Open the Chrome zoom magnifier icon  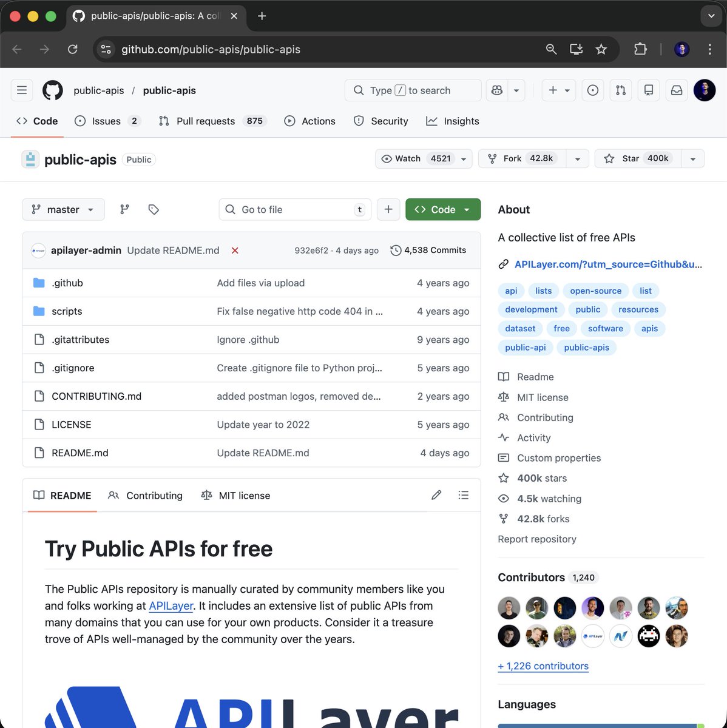[551, 49]
